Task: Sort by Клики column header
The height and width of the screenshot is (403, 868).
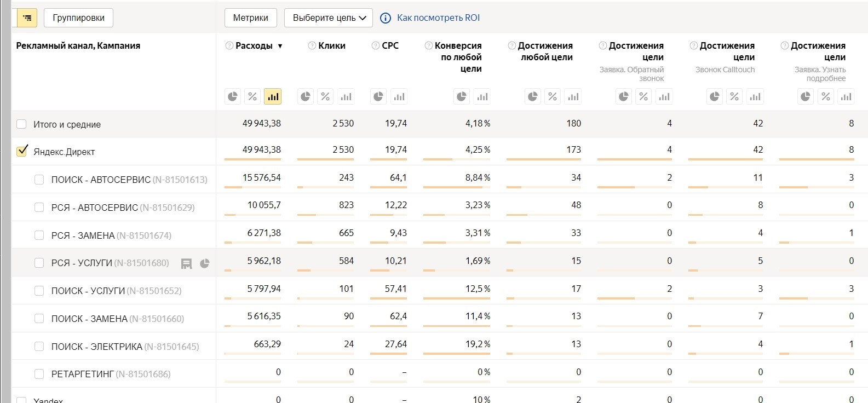Action: click(332, 45)
